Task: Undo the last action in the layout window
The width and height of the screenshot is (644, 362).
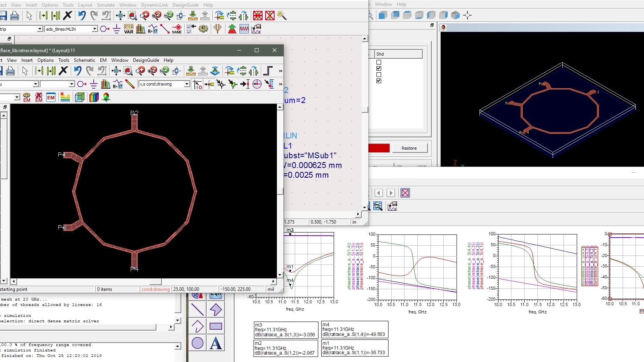Action: pos(77,71)
